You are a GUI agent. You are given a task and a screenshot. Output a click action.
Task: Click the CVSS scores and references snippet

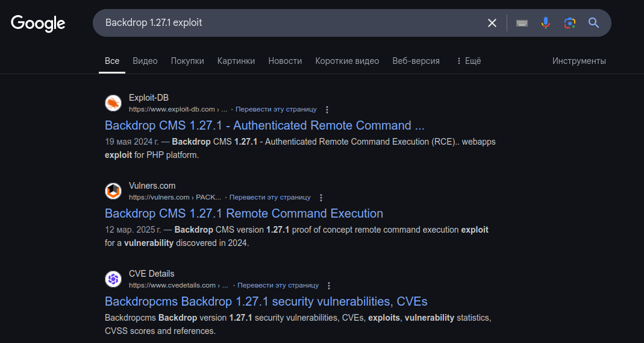pos(160,331)
